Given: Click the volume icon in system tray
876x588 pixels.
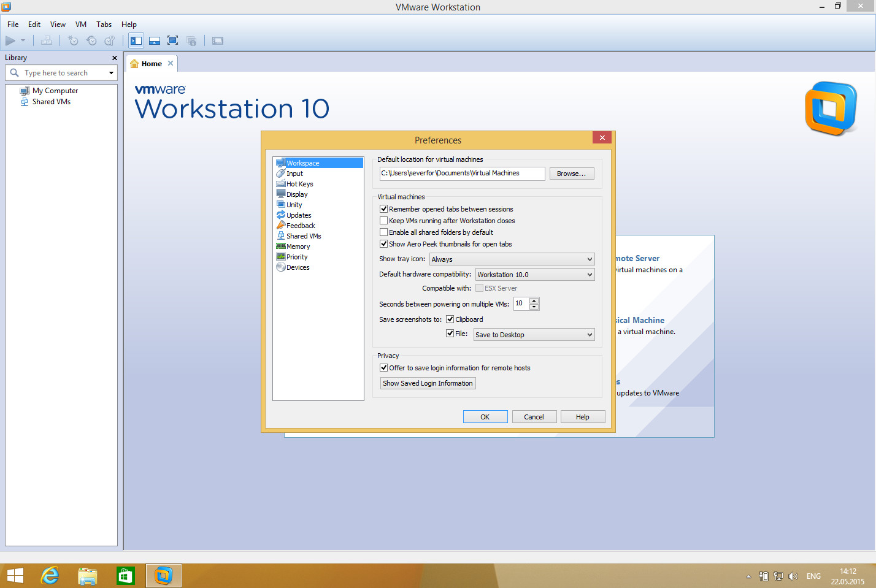Looking at the screenshot, I should [x=793, y=576].
